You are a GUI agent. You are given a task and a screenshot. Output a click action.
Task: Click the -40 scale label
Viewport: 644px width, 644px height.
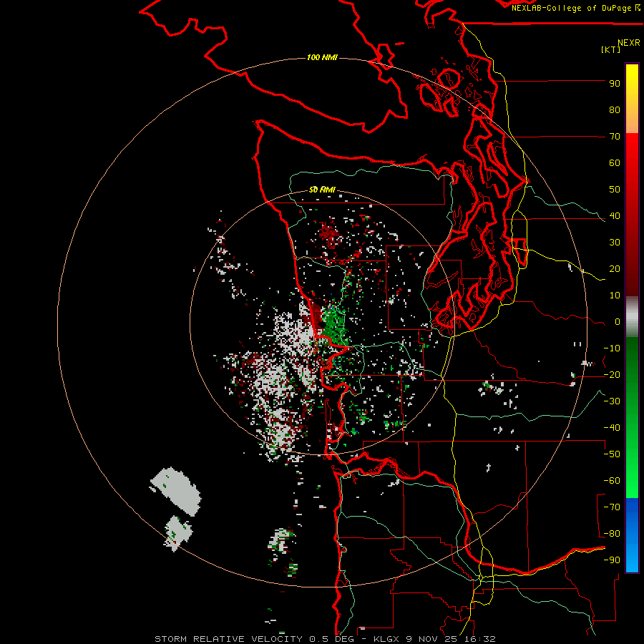pos(612,428)
